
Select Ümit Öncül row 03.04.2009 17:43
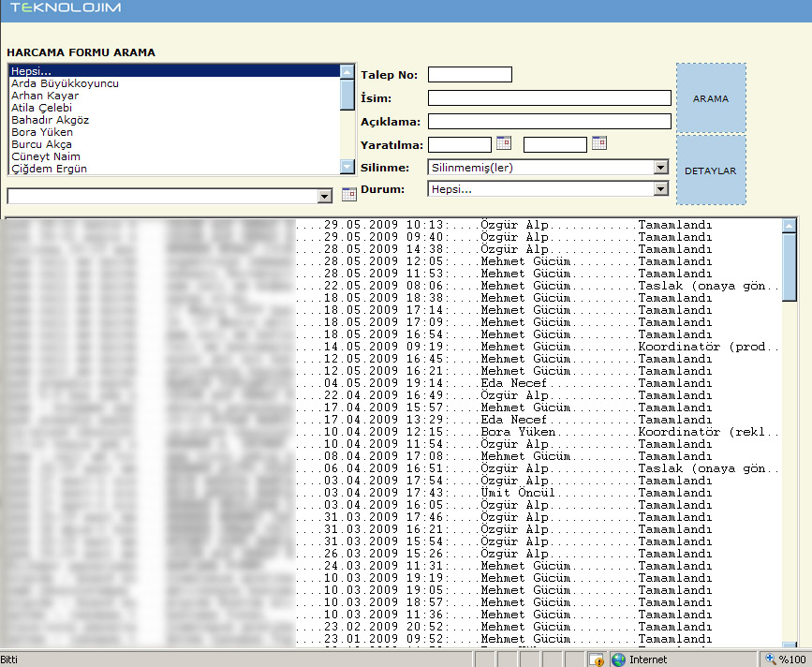pyautogui.click(x=393, y=493)
